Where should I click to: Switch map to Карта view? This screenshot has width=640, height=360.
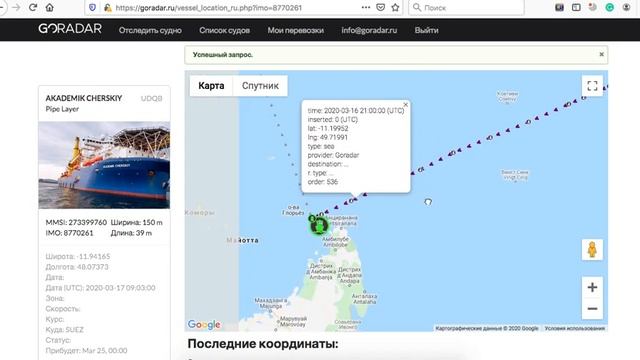click(211, 86)
